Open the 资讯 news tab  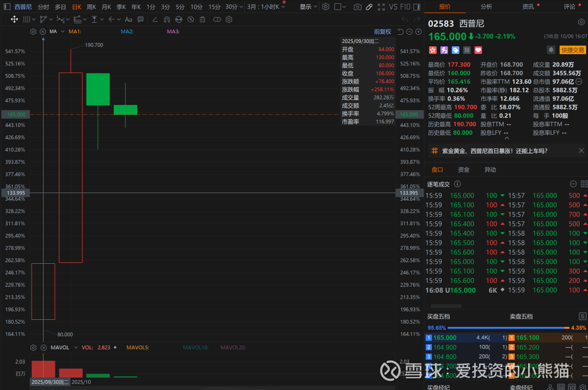click(528, 7)
